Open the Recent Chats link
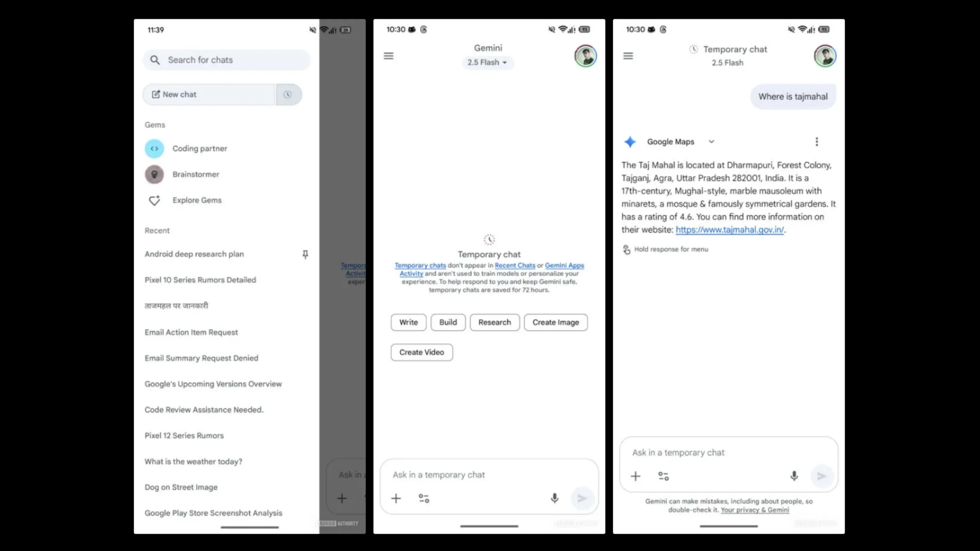The height and width of the screenshot is (551, 980). [515, 265]
